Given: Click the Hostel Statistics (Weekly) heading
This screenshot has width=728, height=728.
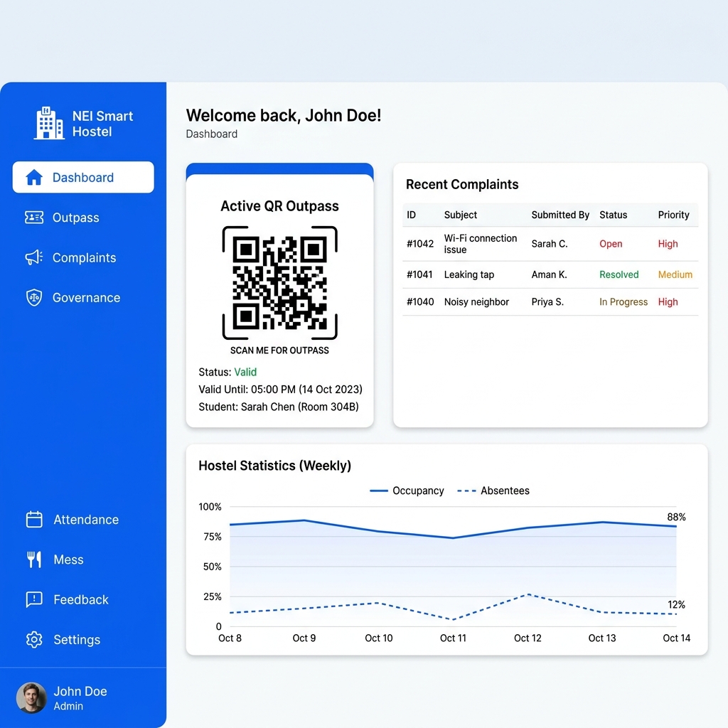Looking at the screenshot, I should (x=274, y=465).
